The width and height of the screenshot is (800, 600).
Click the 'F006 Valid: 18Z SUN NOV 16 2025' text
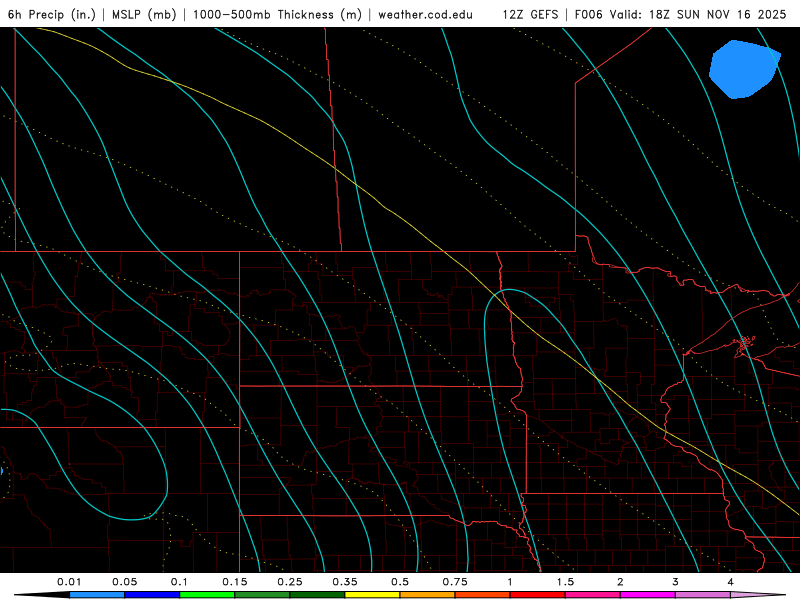click(680, 14)
